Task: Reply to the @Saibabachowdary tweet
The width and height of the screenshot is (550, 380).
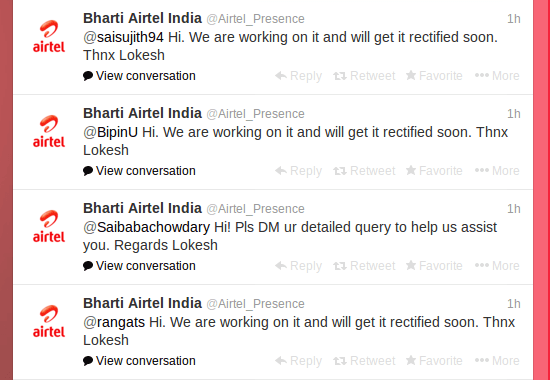Action: pyautogui.click(x=299, y=266)
